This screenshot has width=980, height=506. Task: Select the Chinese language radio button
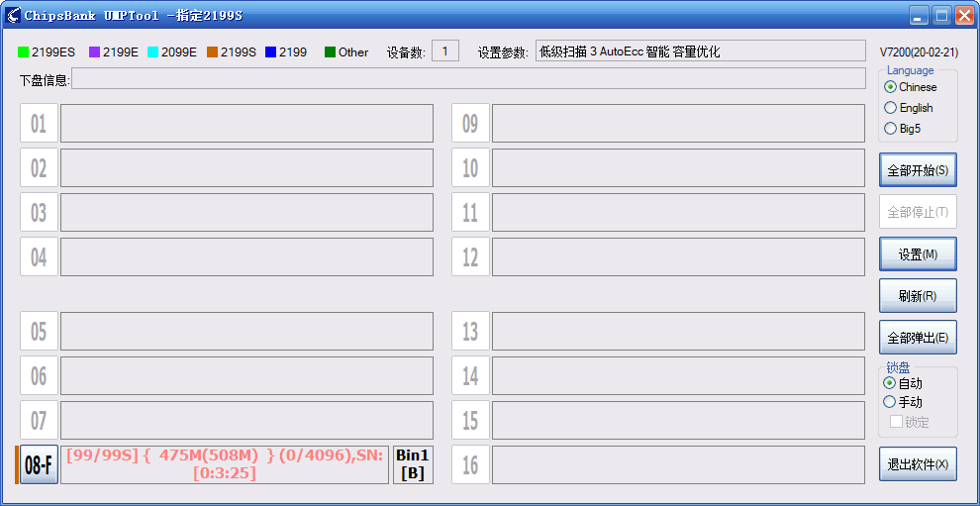point(890,87)
